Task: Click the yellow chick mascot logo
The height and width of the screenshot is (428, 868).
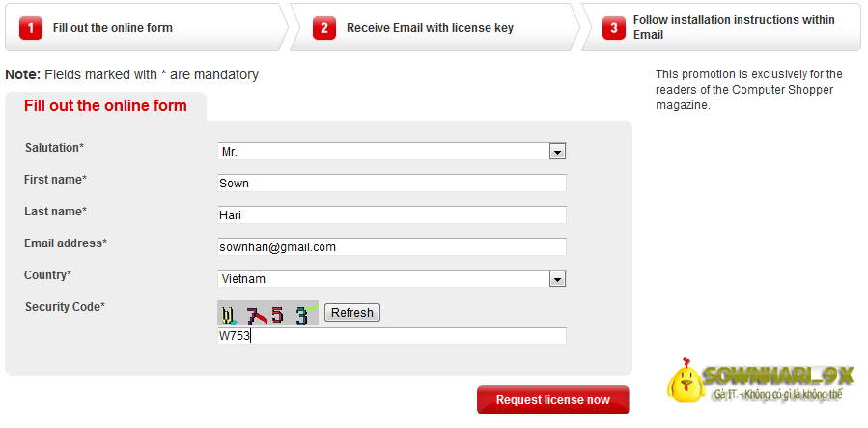Action: pyautogui.click(x=685, y=381)
